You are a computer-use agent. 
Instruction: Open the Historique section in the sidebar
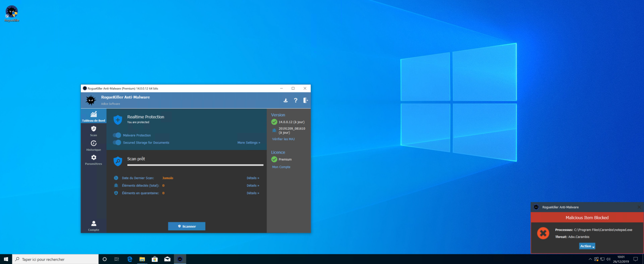pyautogui.click(x=93, y=145)
